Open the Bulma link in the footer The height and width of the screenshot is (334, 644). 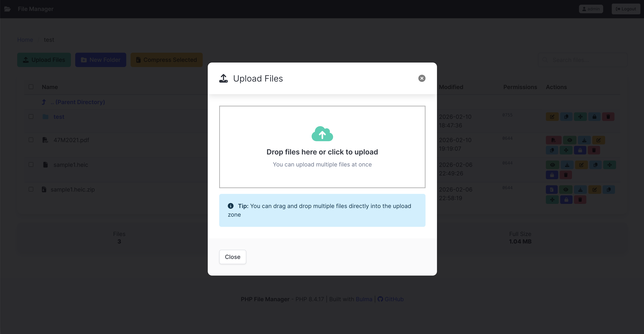tap(364, 299)
